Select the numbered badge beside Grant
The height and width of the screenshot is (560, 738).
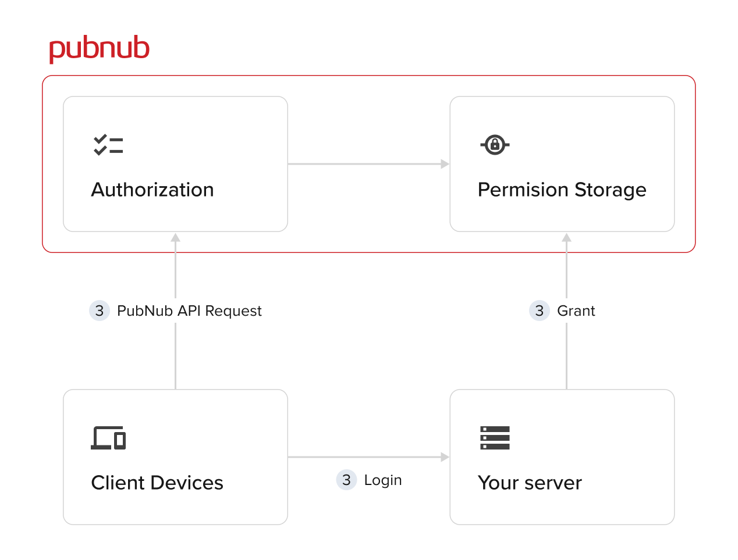[x=539, y=311]
